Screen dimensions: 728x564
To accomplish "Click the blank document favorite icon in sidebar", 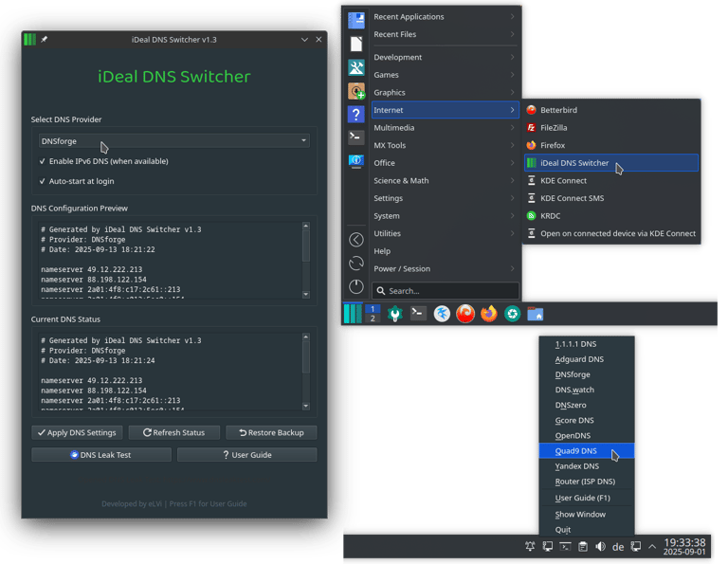I will click(x=356, y=45).
